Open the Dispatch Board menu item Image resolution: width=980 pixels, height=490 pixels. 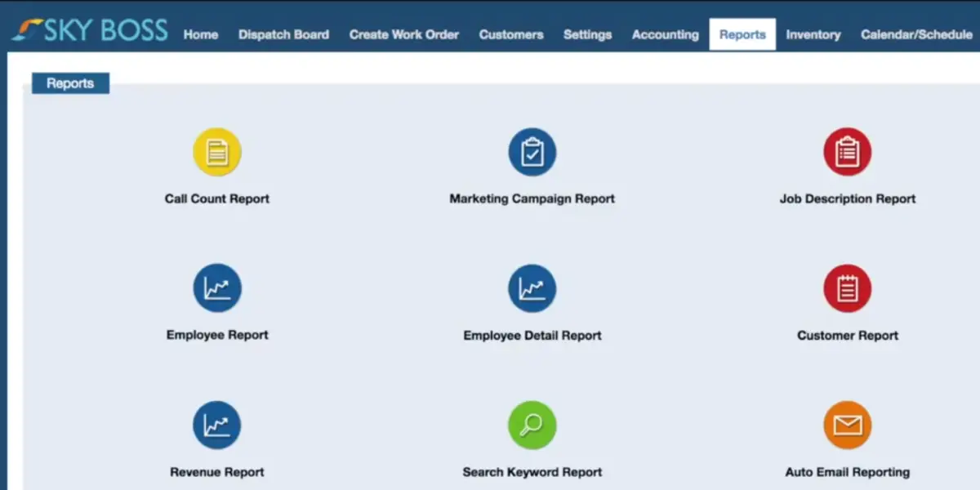[283, 34]
